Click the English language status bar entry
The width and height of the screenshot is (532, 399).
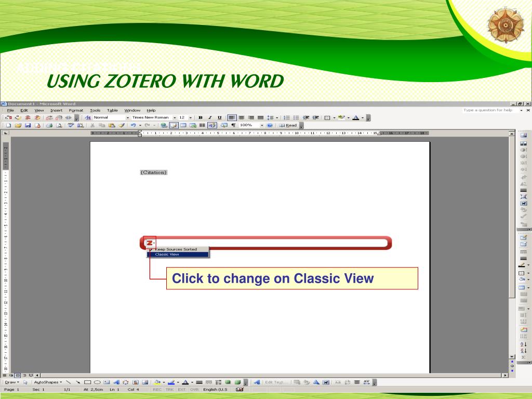coord(215,390)
